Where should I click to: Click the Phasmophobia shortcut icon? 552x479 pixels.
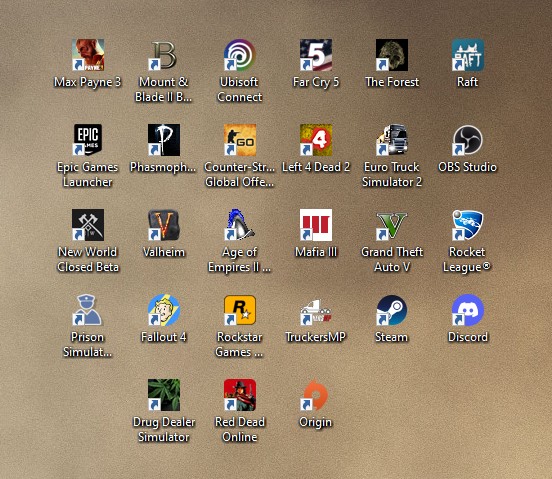164,140
